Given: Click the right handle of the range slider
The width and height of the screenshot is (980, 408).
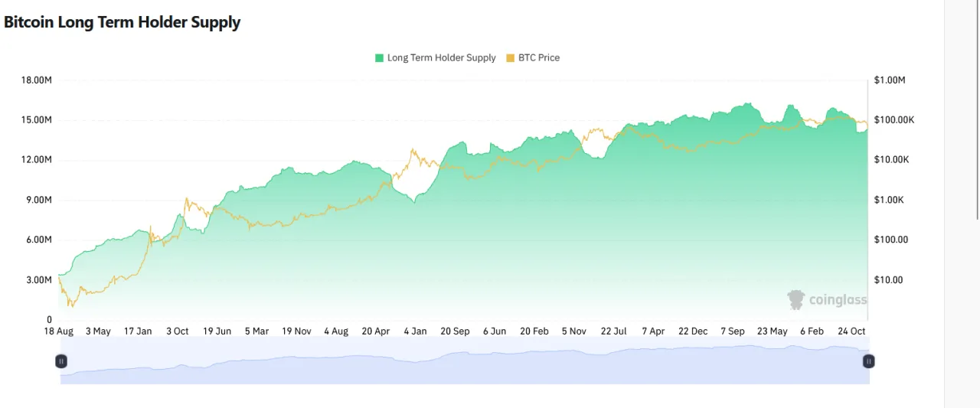Looking at the screenshot, I should point(869,361).
